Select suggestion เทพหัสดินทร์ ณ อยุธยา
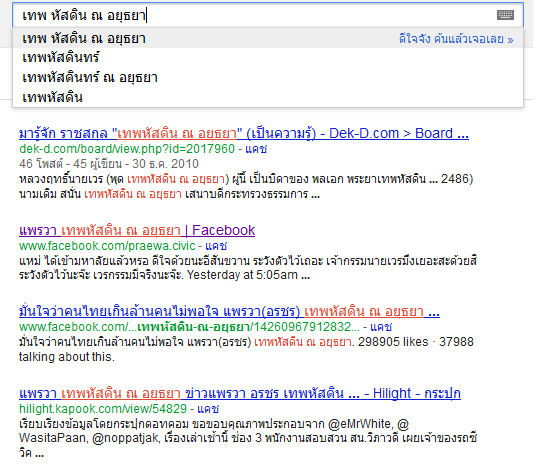539x472 pixels. coord(90,77)
